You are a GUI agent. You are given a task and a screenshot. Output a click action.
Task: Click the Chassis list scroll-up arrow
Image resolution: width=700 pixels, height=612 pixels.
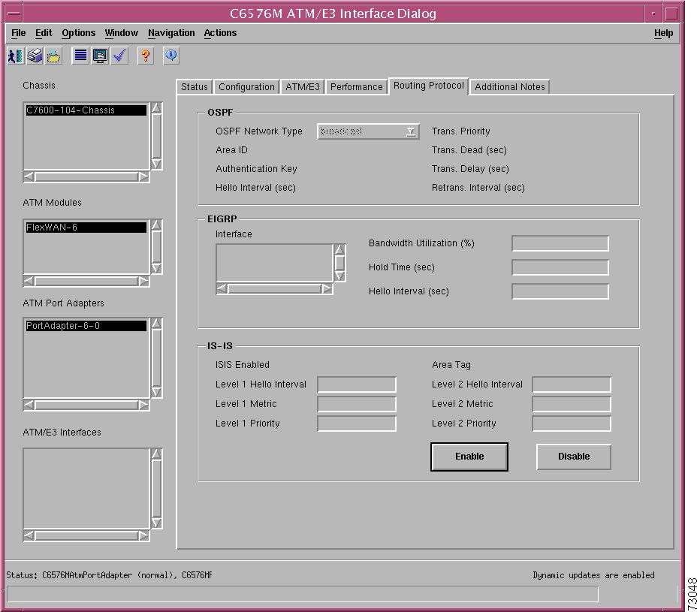[156, 108]
